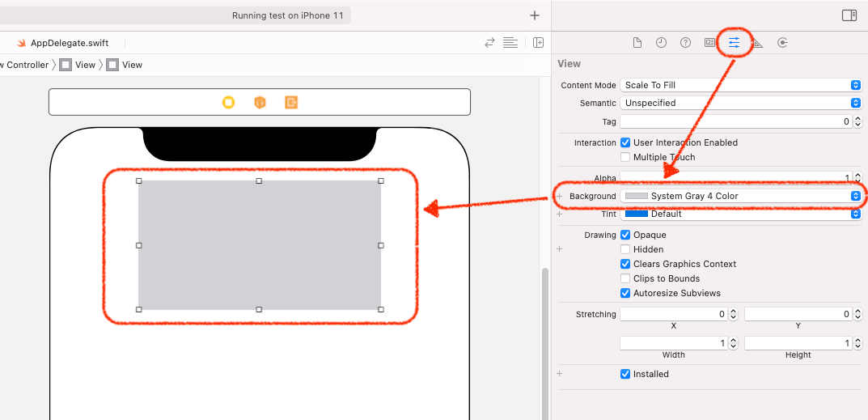Toggle Autoresize Subviews checkbox

(x=625, y=293)
